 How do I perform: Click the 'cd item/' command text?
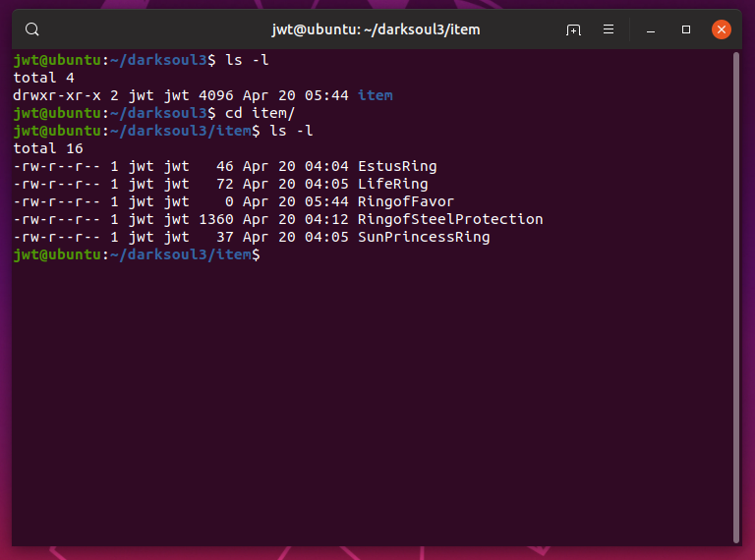pos(260,113)
